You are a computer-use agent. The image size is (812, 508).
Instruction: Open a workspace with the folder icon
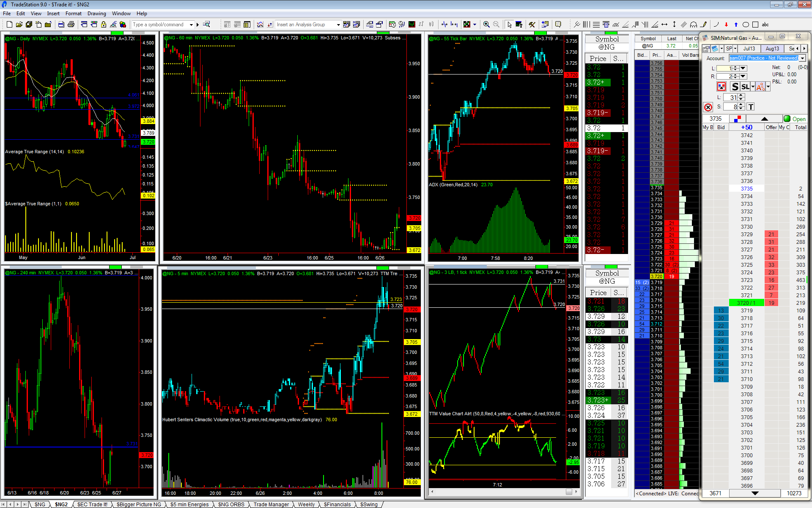(x=19, y=25)
